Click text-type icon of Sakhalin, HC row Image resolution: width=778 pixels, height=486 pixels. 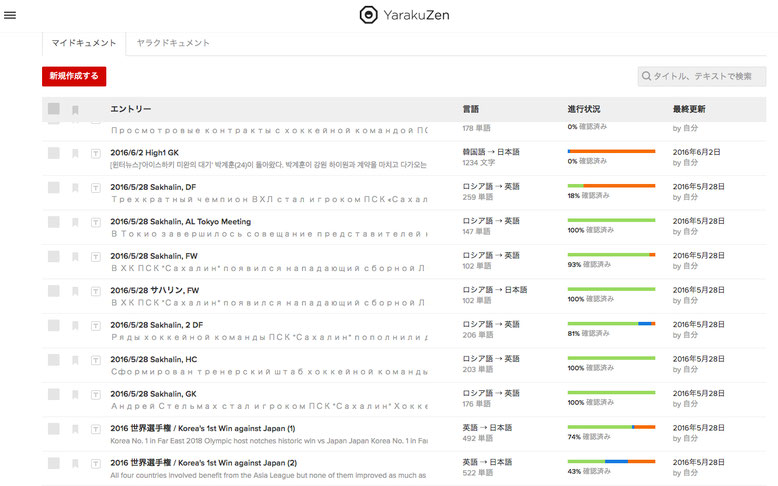pos(96,360)
